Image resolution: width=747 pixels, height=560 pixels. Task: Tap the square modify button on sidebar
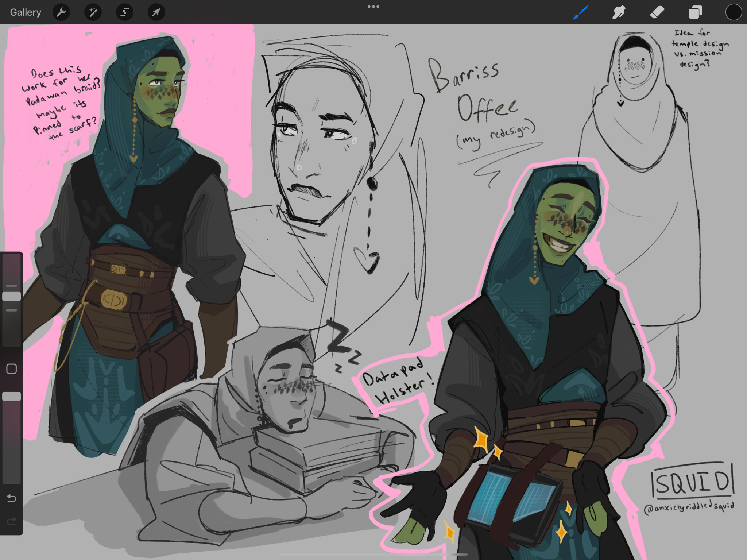tap(12, 369)
